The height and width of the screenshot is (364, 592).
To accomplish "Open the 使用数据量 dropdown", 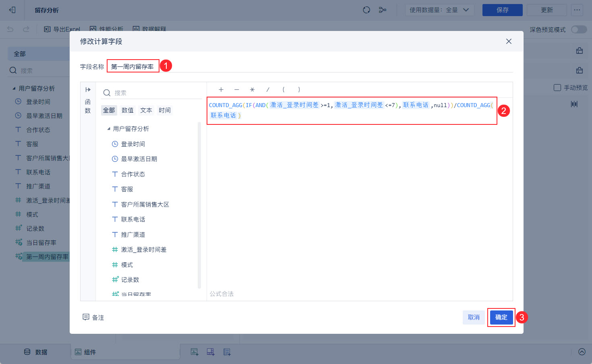I will [439, 10].
